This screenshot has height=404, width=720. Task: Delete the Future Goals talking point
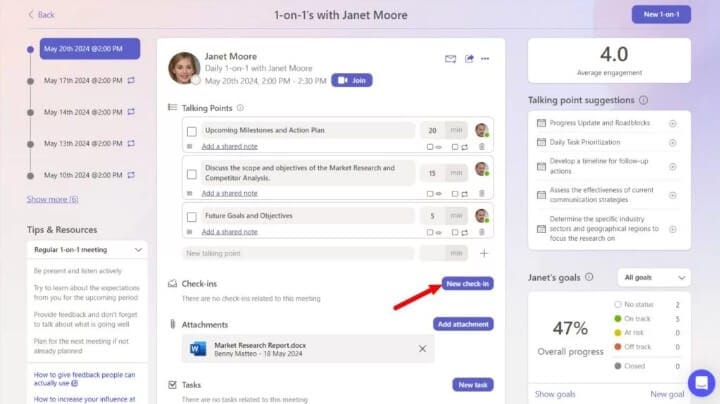coord(482,232)
